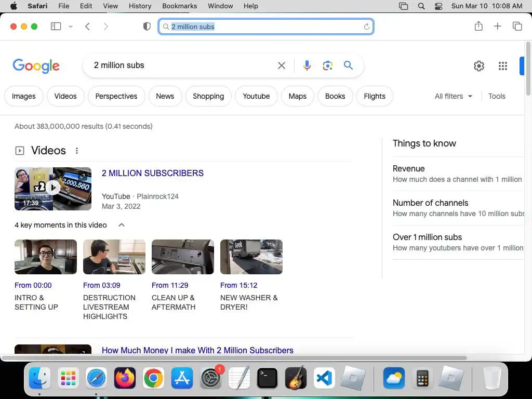
Task: Jump to From 15:12 key moment
Action: point(239,285)
